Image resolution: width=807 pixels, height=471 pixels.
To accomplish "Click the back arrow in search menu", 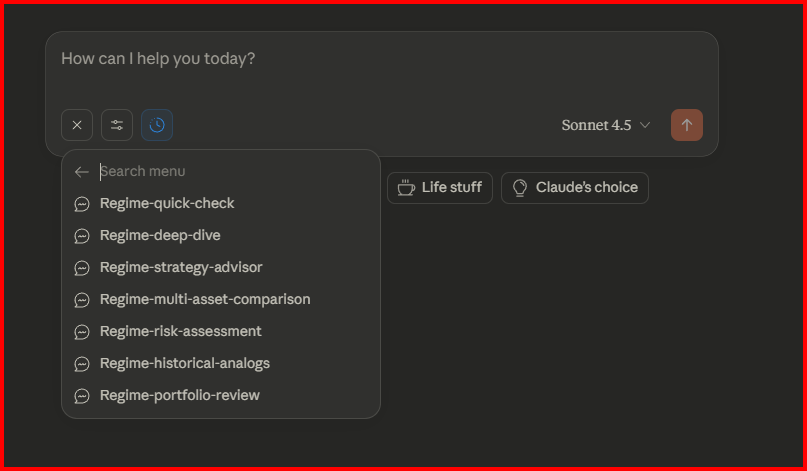I will (x=82, y=172).
